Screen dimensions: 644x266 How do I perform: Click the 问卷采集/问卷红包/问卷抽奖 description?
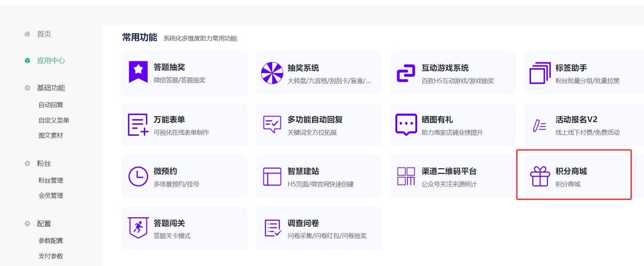point(327,236)
